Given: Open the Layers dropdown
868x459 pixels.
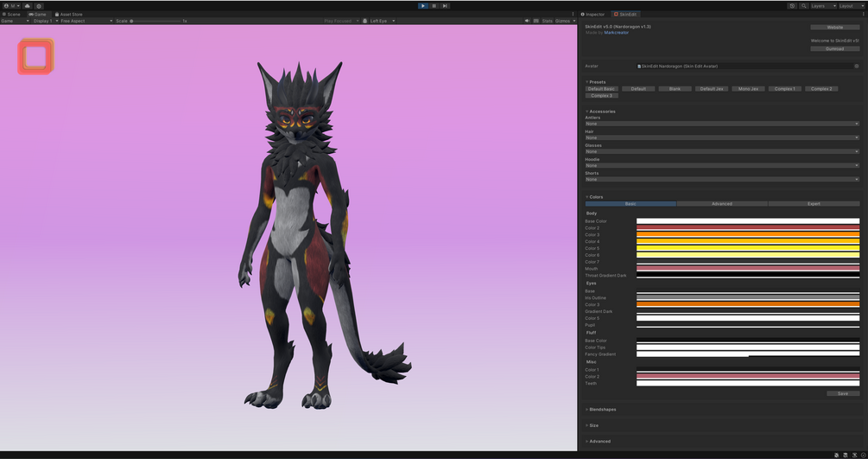Looking at the screenshot, I should (x=823, y=6).
